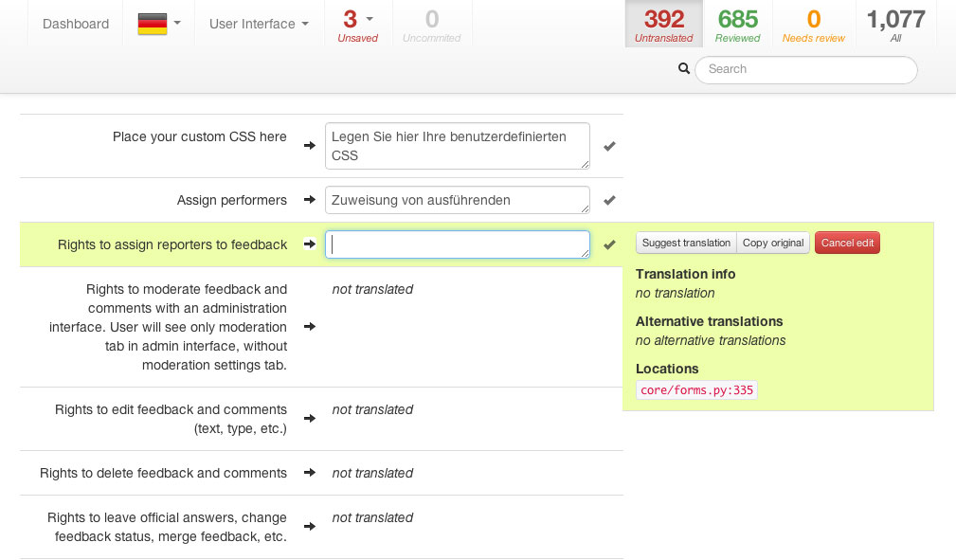This screenshot has width=956, height=560.
Task: Expand the User Interface dropdown
Action: tap(259, 24)
